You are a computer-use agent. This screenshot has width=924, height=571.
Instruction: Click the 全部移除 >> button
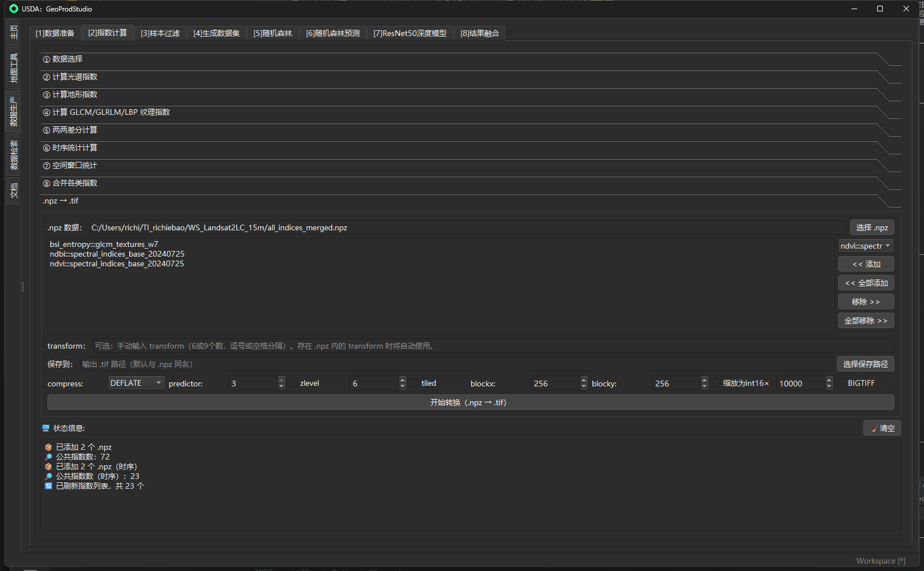[x=866, y=321]
